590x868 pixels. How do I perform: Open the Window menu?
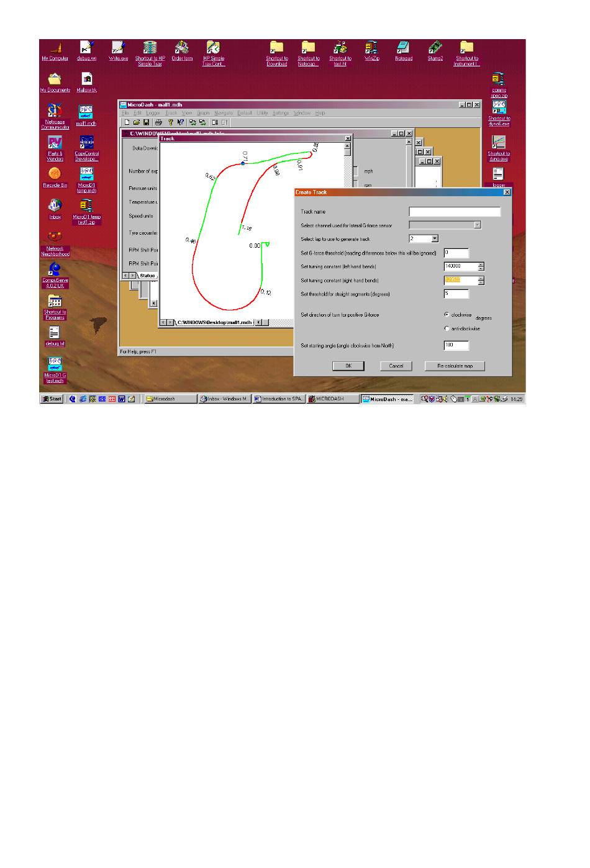[302, 113]
